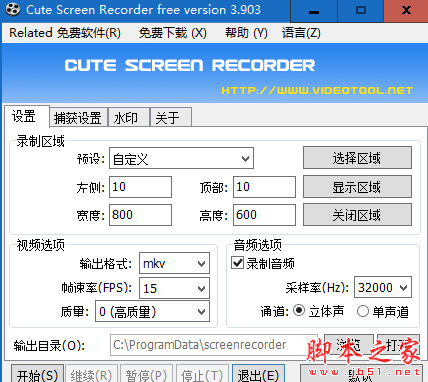Click the 暂停(P) pause button
Image resolution: width=428 pixels, height=382 pixels.
(146, 374)
